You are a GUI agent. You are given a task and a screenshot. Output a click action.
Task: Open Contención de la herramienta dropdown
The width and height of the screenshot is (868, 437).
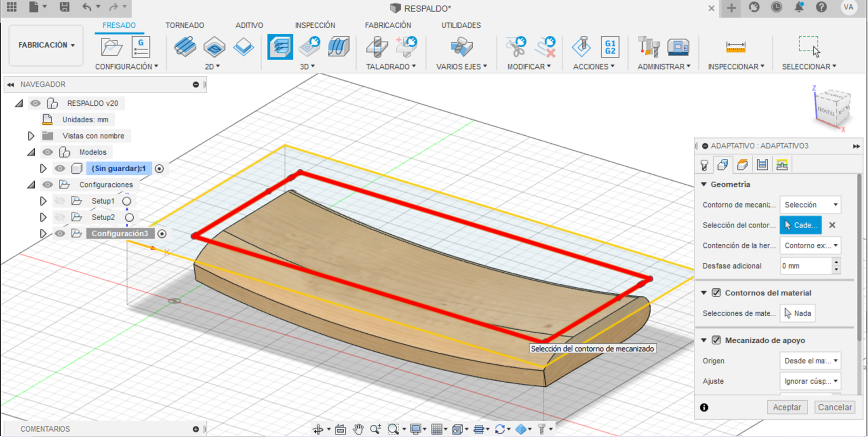[x=810, y=245]
